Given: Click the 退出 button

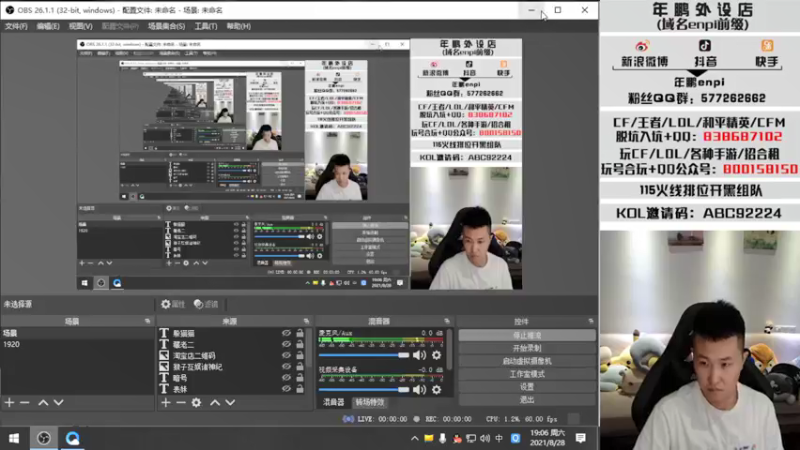Looking at the screenshot, I should [x=527, y=399].
